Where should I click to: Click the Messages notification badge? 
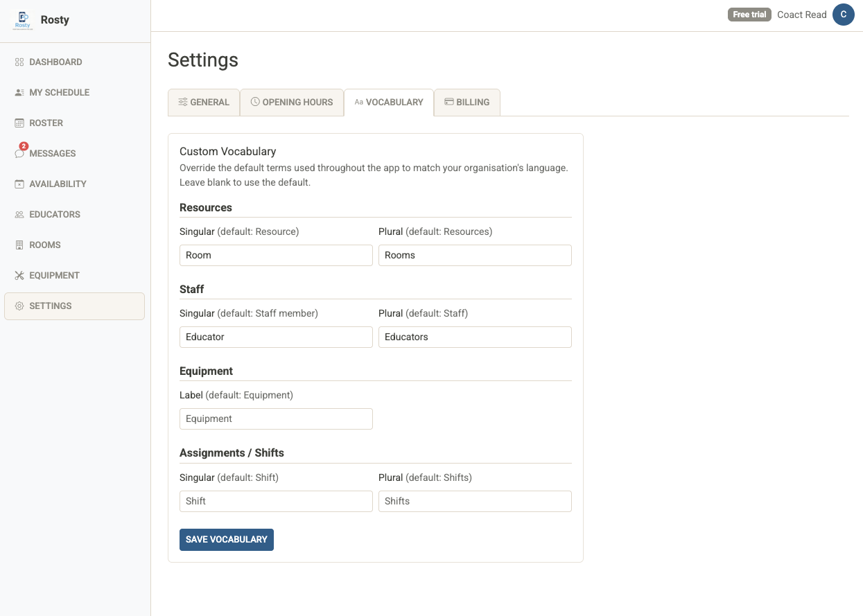pyautogui.click(x=24, y=146)
